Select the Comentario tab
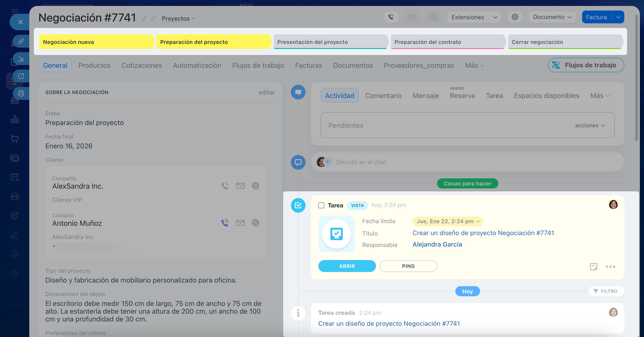644x337 pixels. click(383, 95)
